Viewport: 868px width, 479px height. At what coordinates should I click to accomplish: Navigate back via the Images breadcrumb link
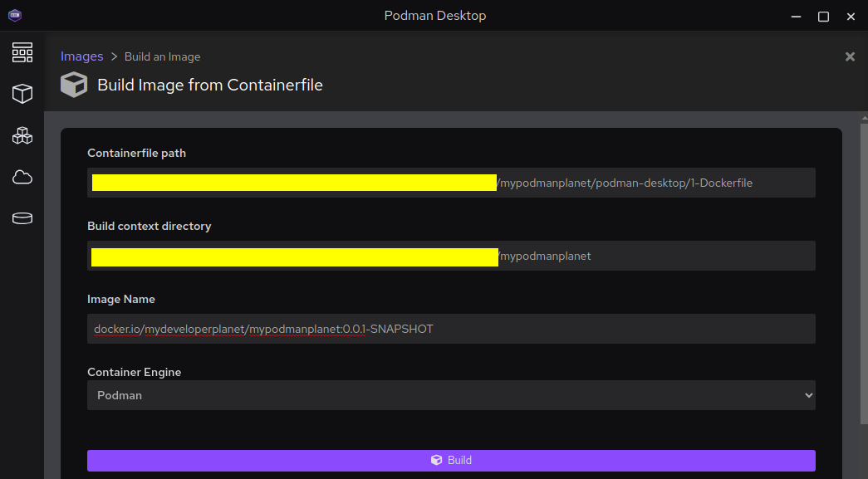coord(81,56)
